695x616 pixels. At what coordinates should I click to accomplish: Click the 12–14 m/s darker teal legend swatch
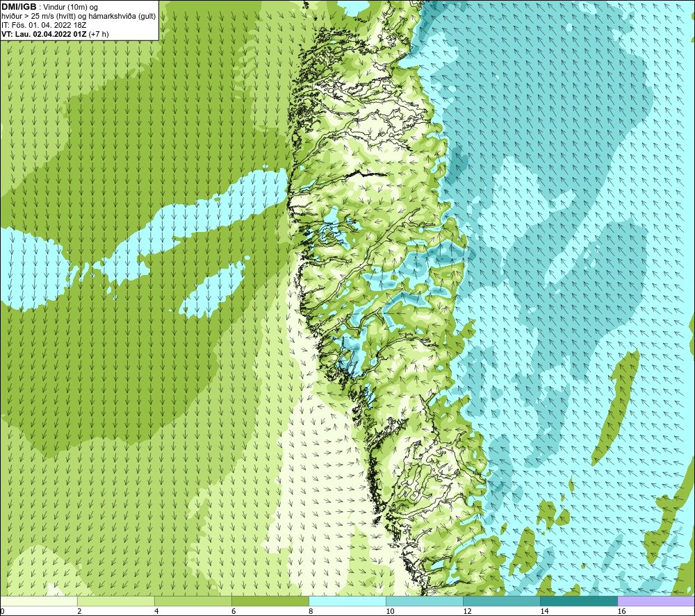click(502, 601)
